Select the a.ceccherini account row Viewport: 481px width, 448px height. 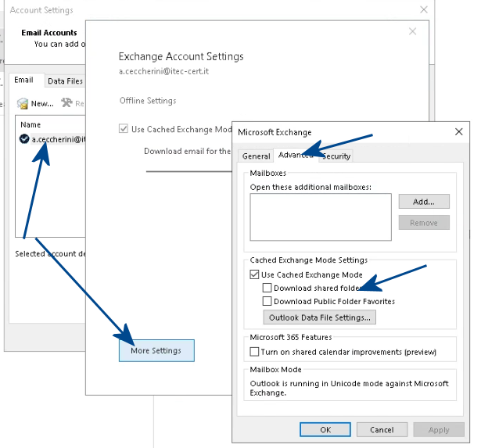coord(52,139)
